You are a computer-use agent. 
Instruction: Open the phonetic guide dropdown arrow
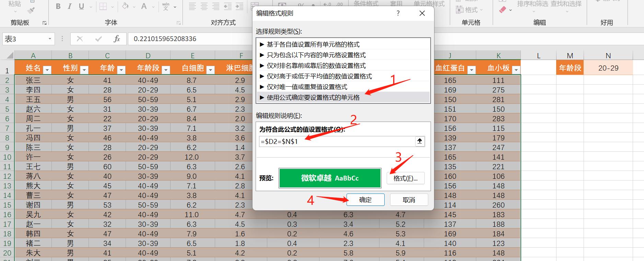click(x=175, y=7)
